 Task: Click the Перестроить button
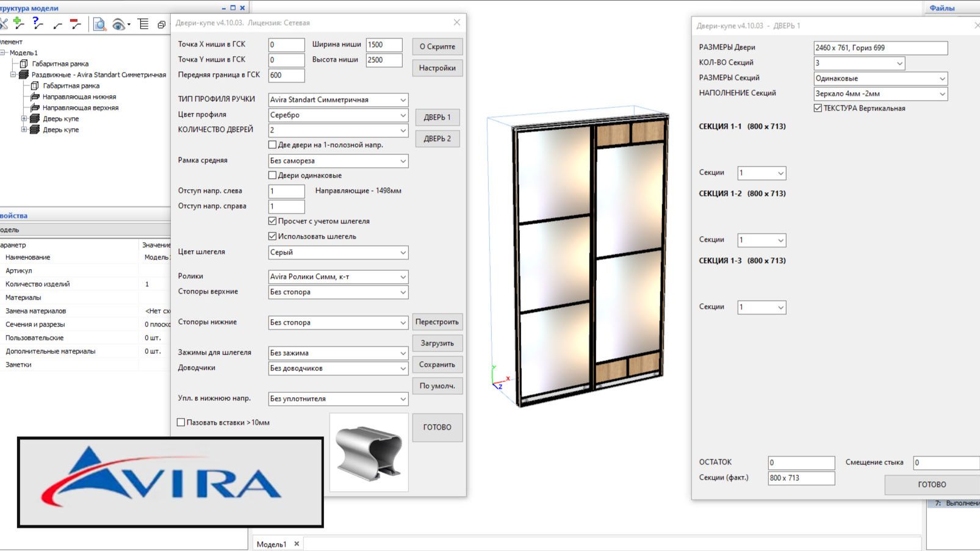[437, 322]
